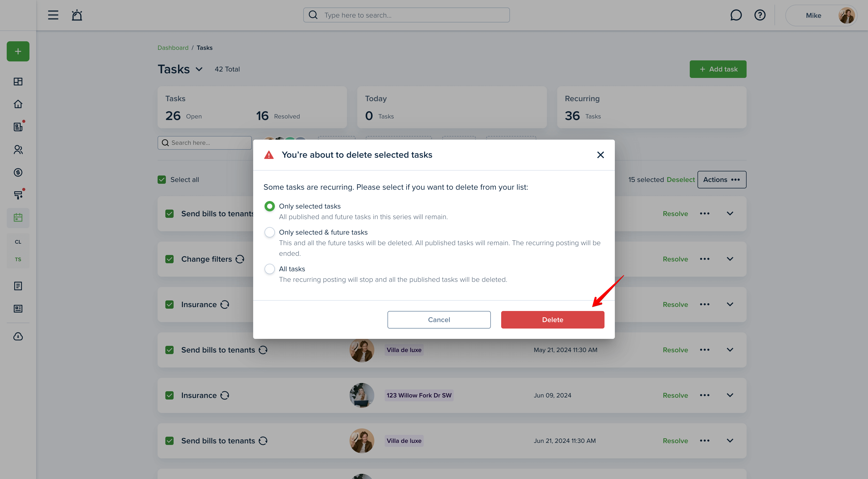Screen dimensions: 868x479
Task: Click the alarm bell notifications icon
Action: coord(77,15)
